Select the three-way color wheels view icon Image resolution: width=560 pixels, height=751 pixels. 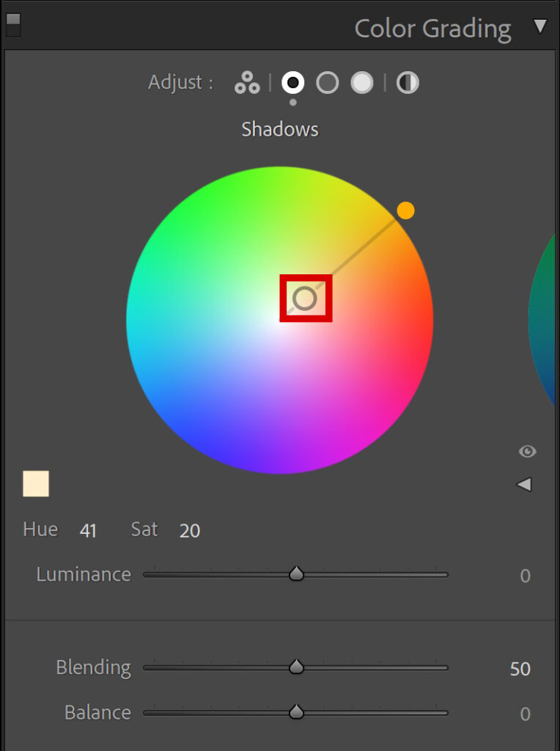pos(247,82)
